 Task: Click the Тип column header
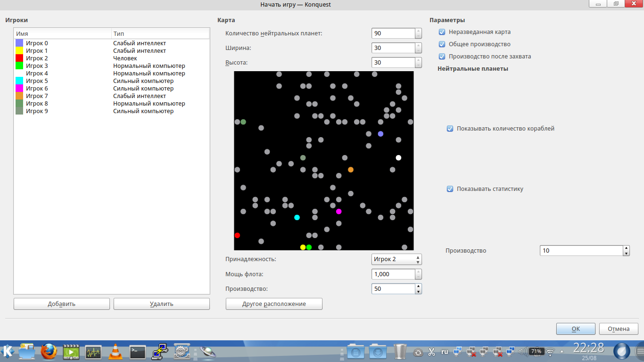(x=160, y=34)
